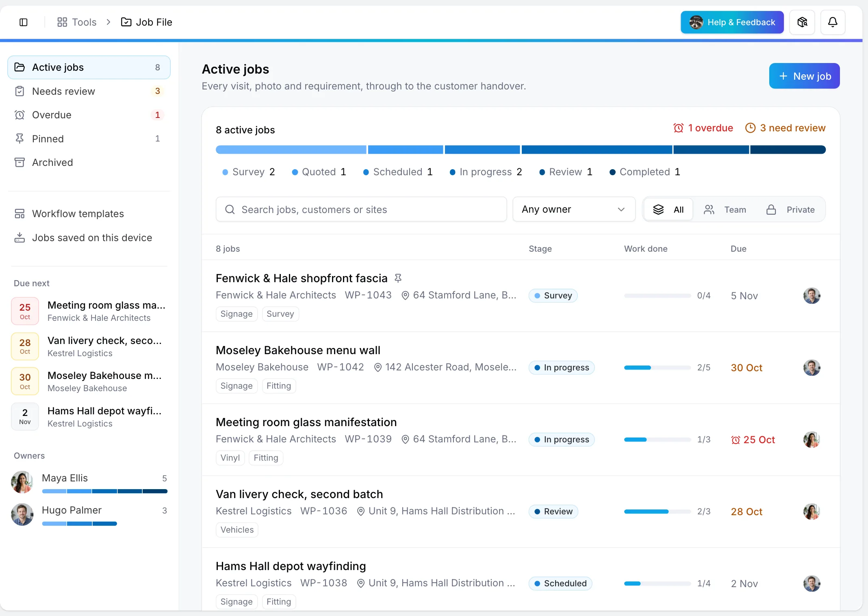Open the 28 Oct Van livery due-next item
This screenshot has width=868, height=616.
pos(89,346)
